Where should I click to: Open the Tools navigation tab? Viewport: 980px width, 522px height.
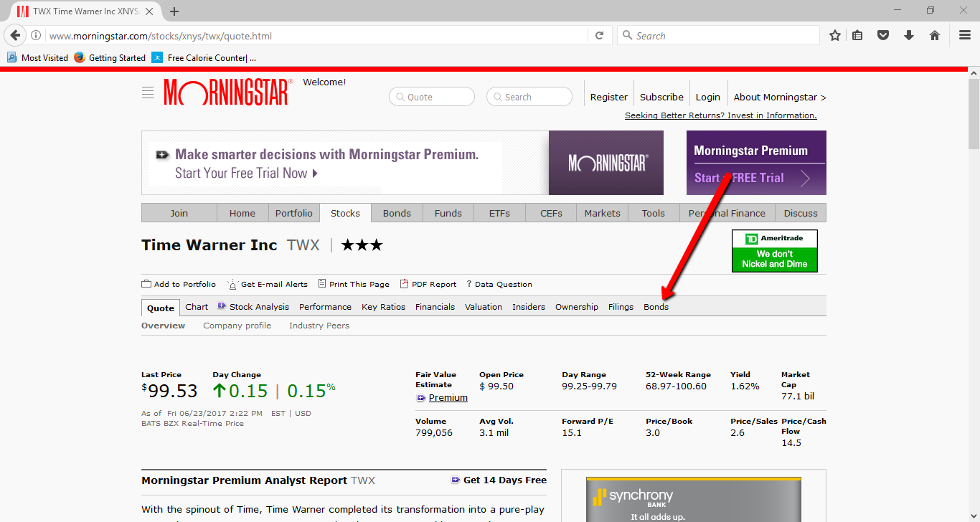[x=654, y=213]
